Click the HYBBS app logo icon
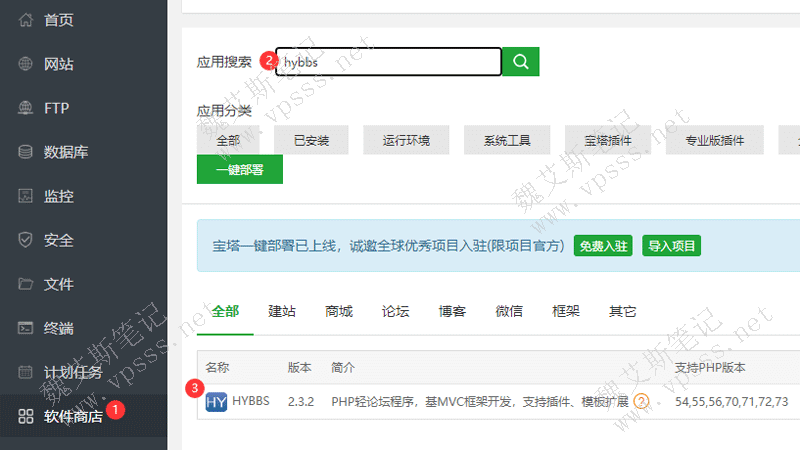Image resolution: width=800 pixels, height=450 pixels. tap(216, 402)
